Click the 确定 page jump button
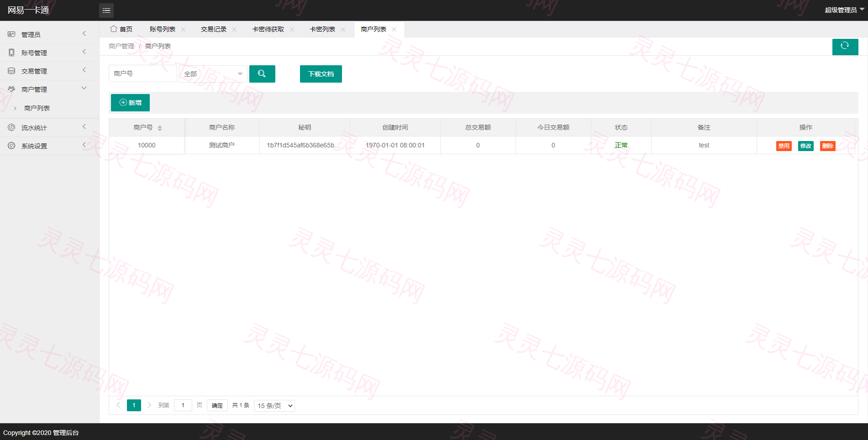 pyautogui.click(x=217, y=405)
